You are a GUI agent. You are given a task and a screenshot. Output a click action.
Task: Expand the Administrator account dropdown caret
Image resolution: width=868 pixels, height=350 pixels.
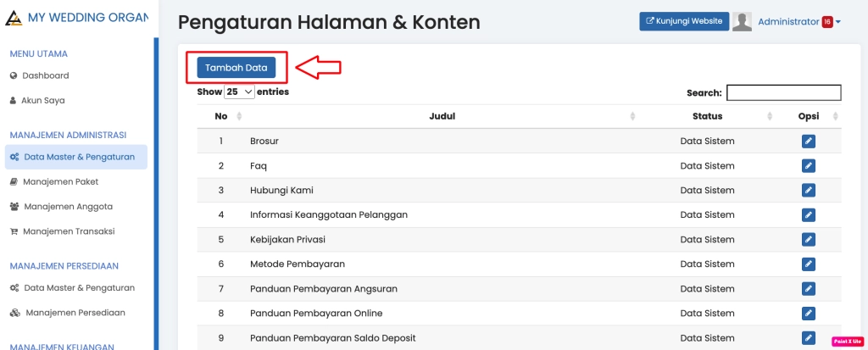tap(838, 22)
